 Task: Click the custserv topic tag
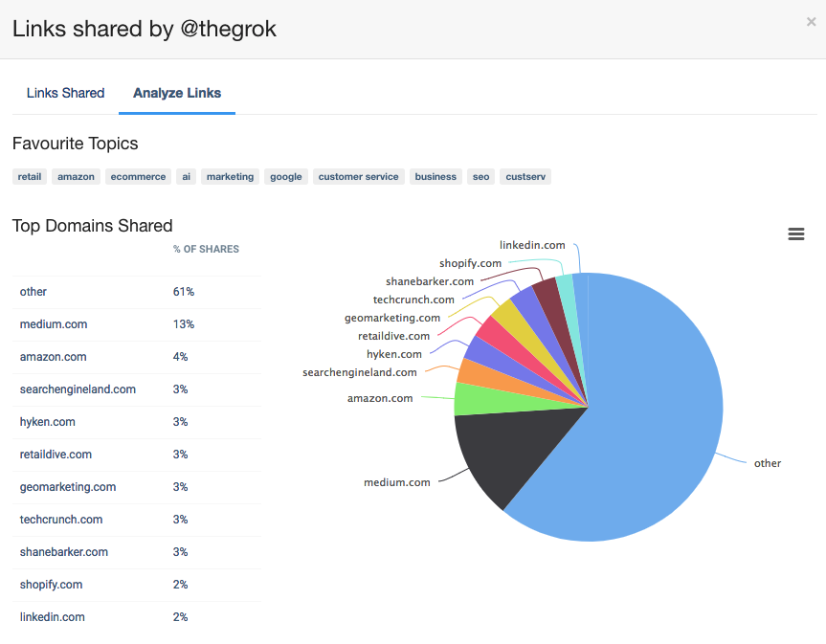[x=525, y=176]
